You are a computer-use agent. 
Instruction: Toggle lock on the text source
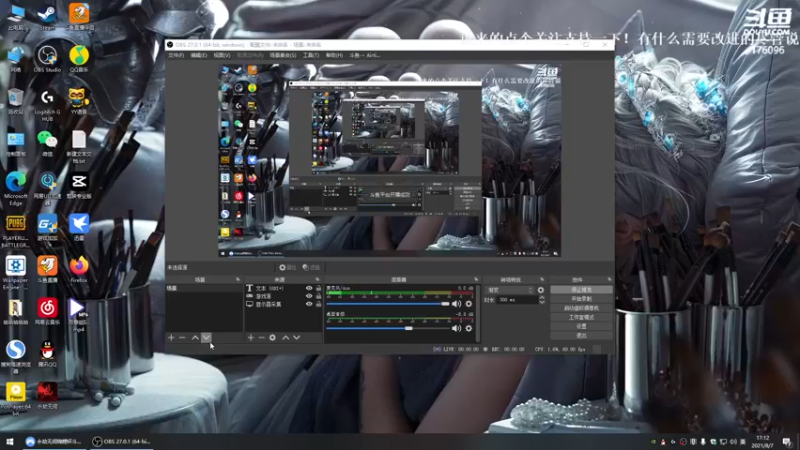pyautogui.click(x=318, y=288)
